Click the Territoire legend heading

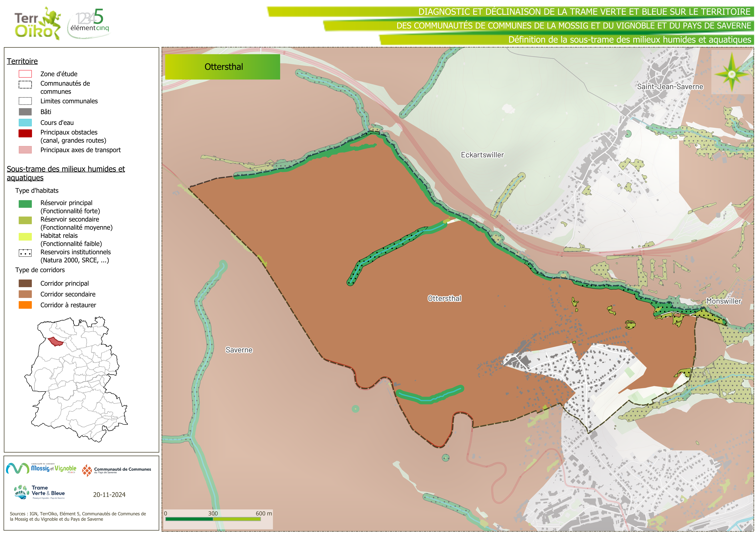click(22, 61)
